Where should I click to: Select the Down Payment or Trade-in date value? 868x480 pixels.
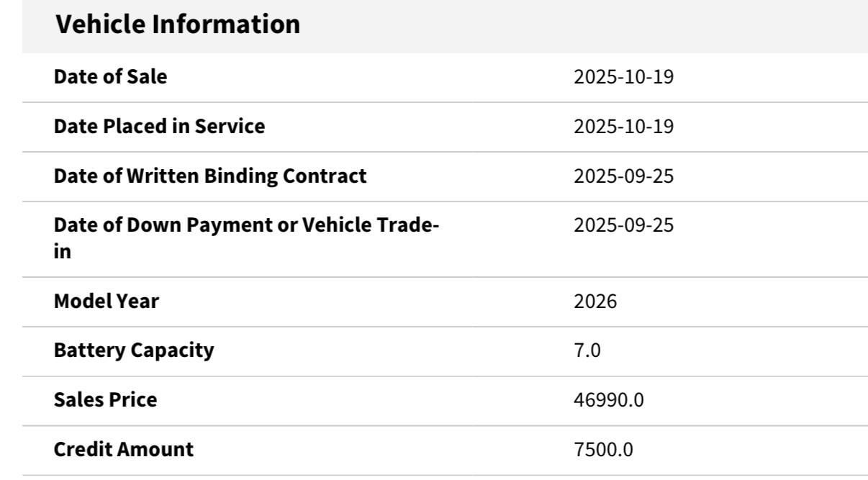[x=623, y=225]
